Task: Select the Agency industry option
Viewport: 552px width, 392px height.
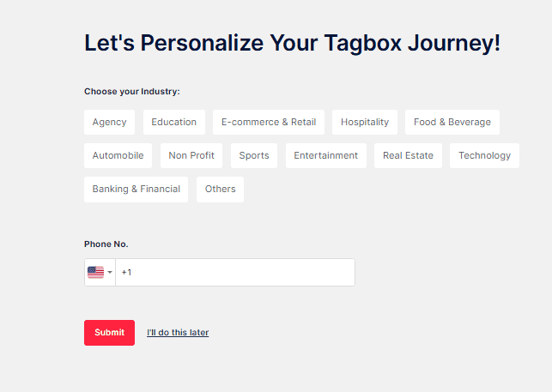Action: pos(109,122)
